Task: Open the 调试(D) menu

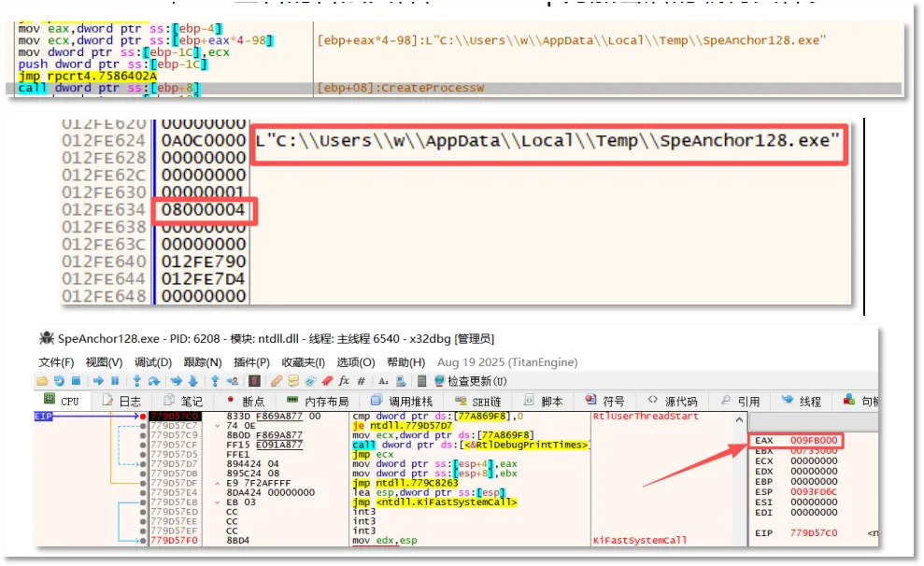Action: 153,362
